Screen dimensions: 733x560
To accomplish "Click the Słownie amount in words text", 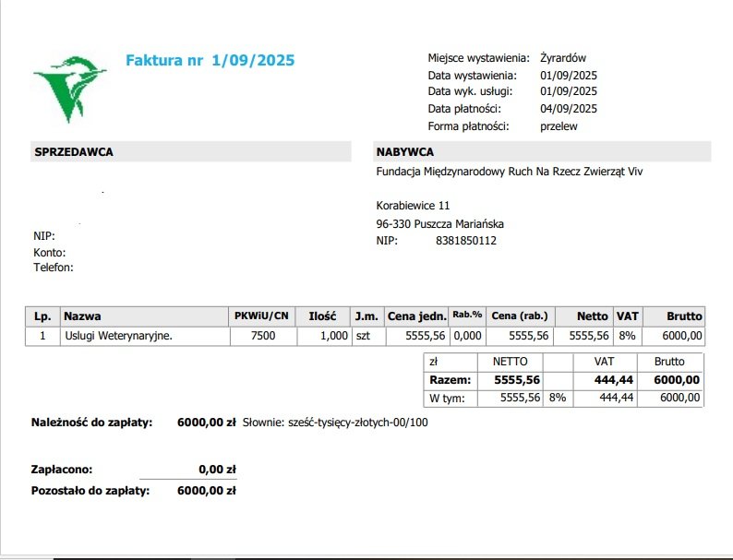I will pos(335,423).
